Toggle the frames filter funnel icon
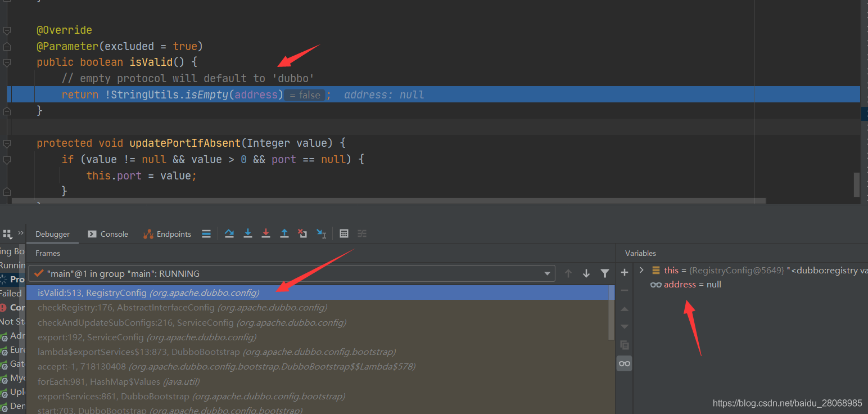This screenshot has height=414, width=868. 605,273
